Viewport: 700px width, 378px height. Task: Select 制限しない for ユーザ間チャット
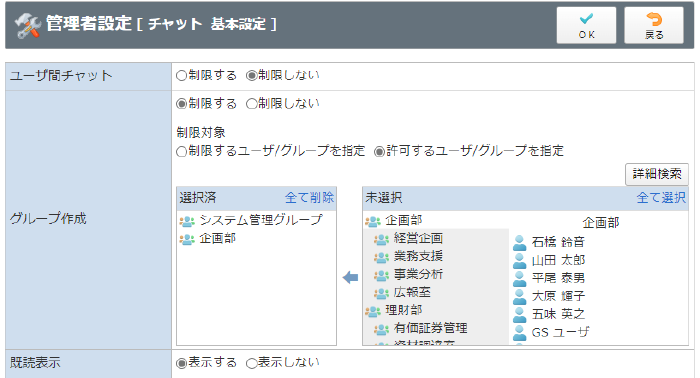point(251,75)
